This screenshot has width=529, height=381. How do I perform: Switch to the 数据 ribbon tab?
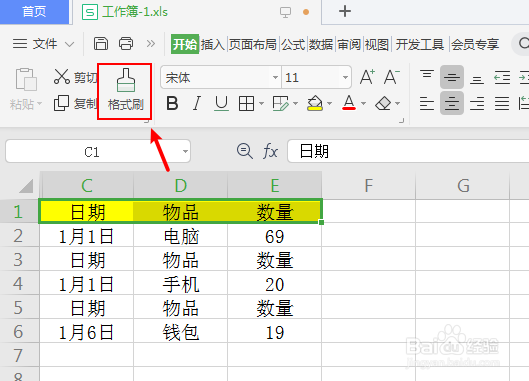point(321,44)
